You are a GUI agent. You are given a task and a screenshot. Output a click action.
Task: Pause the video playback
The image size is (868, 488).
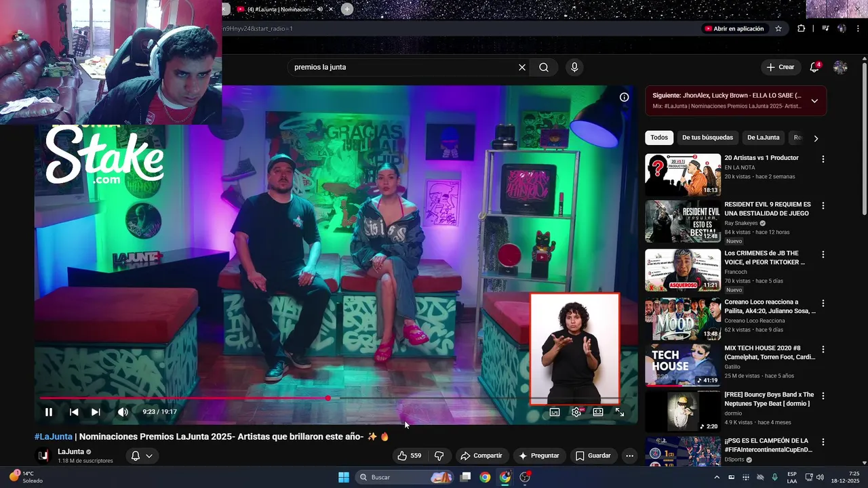coord(49,412)
